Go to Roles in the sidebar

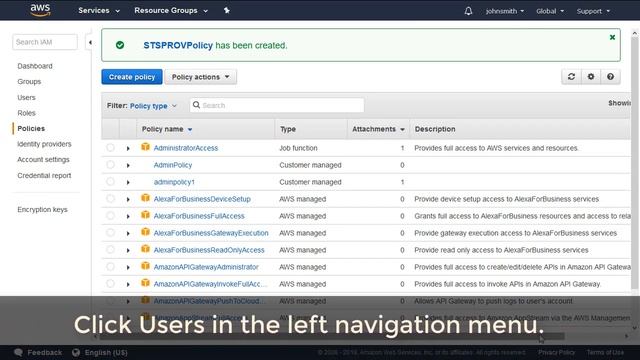pos(26,113)
